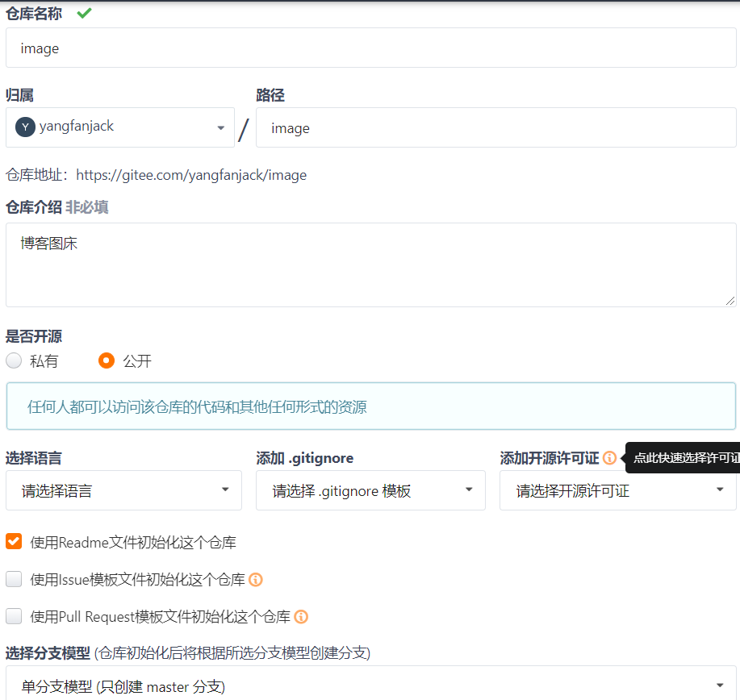Click the 点此快速选择许可证 tooltip
740x700 pixels.
point(684,458)
